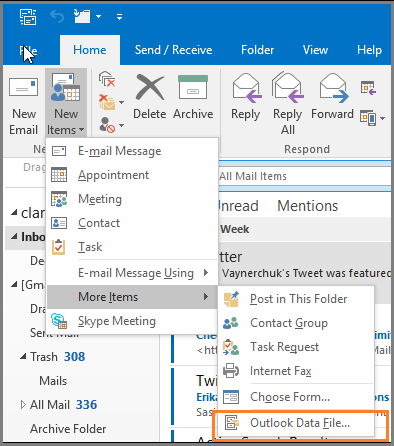394x446 pixels.
Task: Click the Skype Meeting icon
Action: click(x=59, y=321)
